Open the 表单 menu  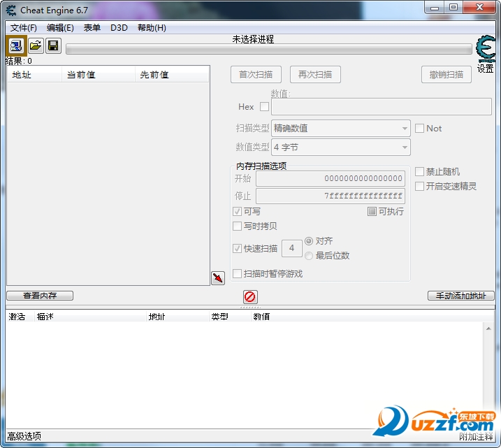coord(92,28)
